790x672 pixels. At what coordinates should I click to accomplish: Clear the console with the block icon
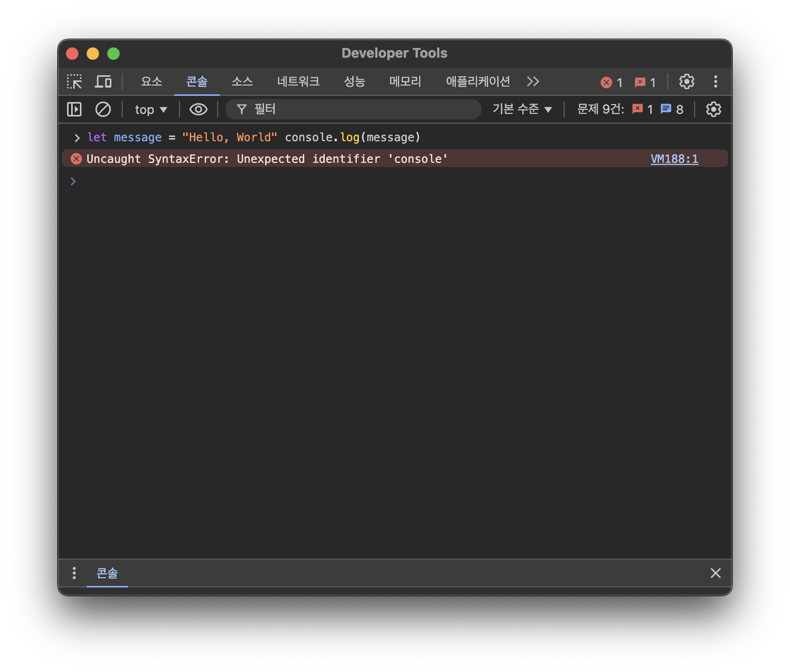(103, 109)
